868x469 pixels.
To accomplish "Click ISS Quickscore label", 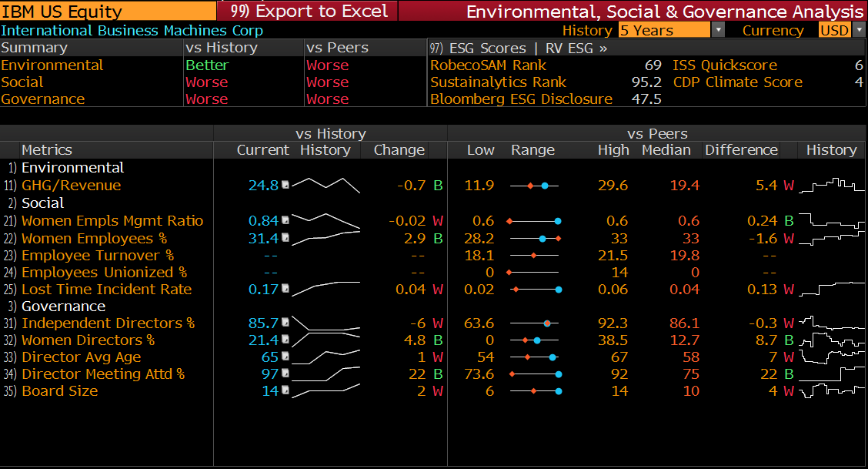I will point(725,65).
